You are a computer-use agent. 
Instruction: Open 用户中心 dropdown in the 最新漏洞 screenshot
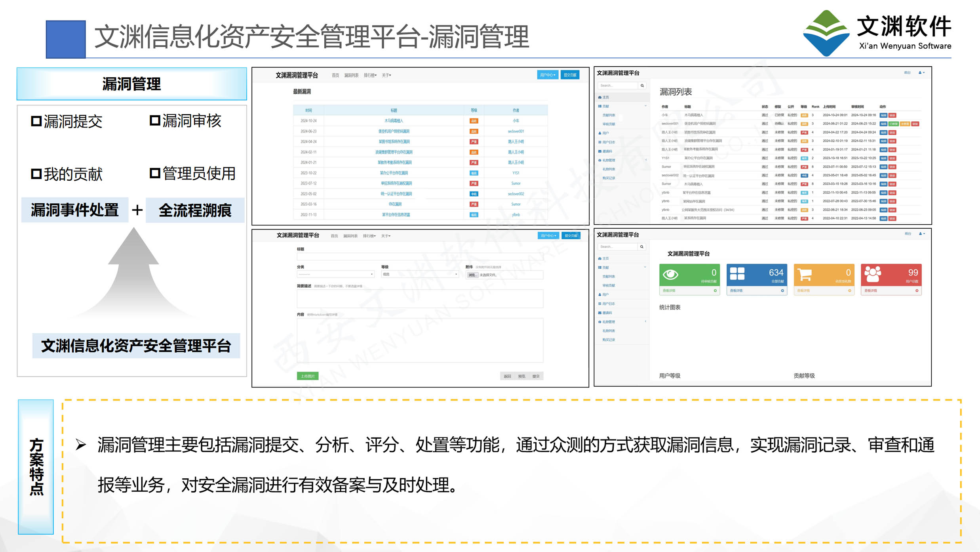pyautogui.click(x=548, y=75)
